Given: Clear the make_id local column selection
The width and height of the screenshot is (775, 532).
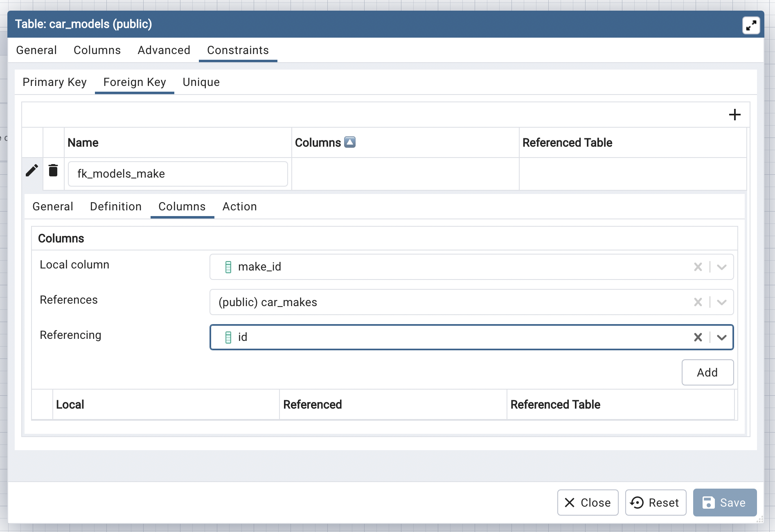Looking at the screenshot, I should [x=698, y=267].
